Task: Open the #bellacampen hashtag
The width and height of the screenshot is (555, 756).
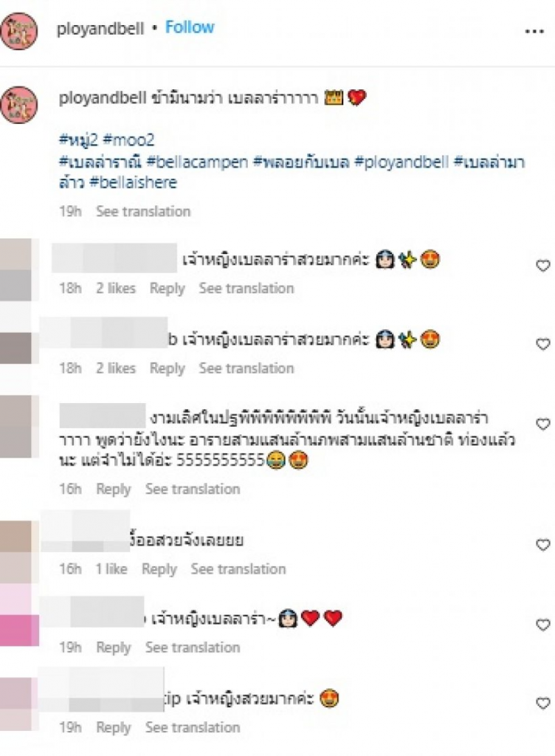Action: 197,162
